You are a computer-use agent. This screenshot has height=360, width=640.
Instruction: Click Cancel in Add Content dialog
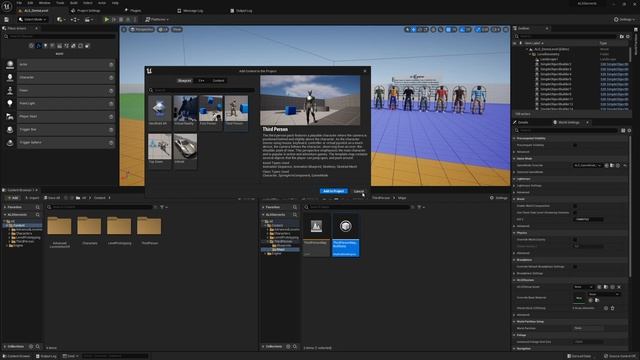359,191
